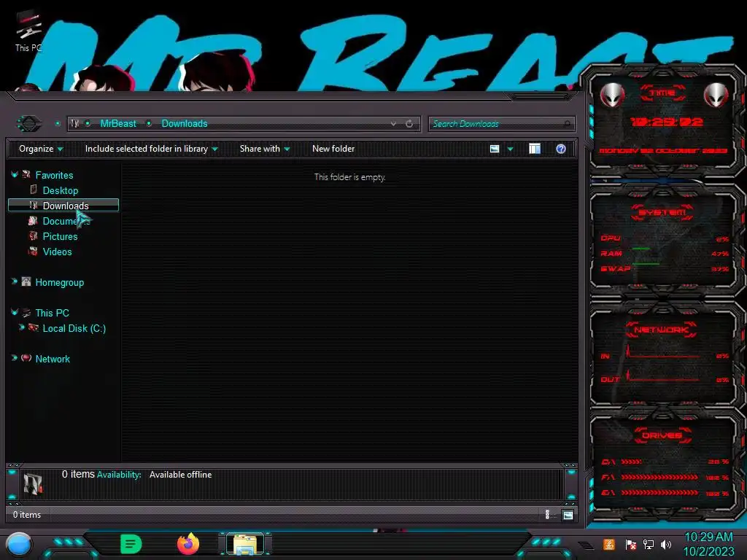Screen dimensions: 747x560
Task: Click the F:\ drive usage bar in DRIVES widget
Action: [659, 477]
